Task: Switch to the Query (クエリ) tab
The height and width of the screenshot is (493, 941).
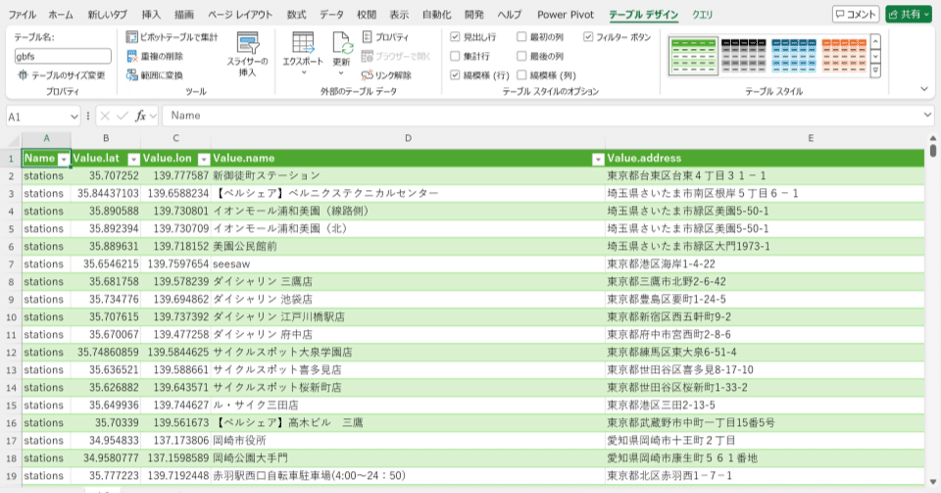Action: (702, 15)
